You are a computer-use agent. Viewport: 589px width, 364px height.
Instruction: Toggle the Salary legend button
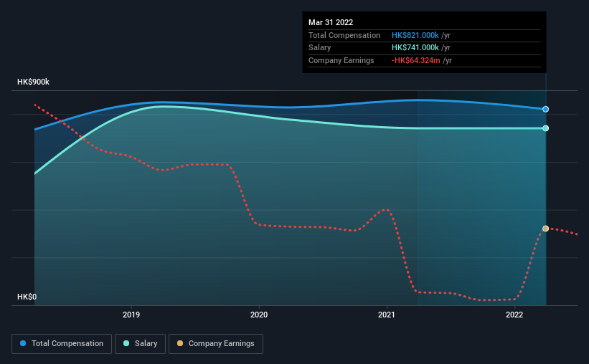coord(140,344)
